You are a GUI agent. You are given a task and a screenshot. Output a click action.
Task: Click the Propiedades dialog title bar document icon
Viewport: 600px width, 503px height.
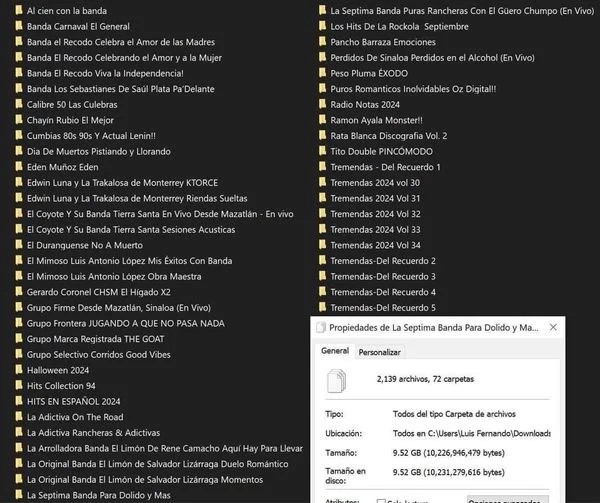(x=321, y=327)
